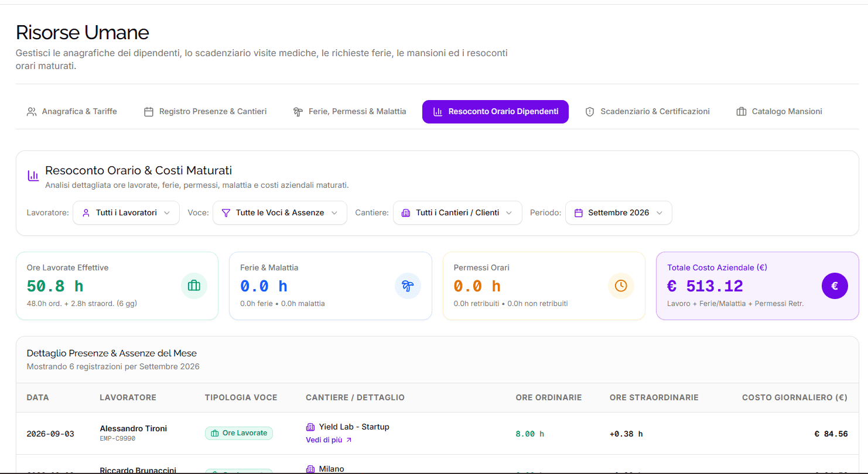868x474 pixels.
Task: Click the 50.8 h worked hours value
Action: click(55, 287)
